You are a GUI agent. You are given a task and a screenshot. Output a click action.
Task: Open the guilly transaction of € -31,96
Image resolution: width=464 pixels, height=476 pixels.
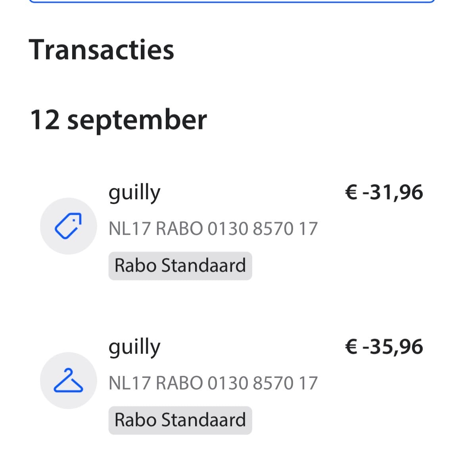coord(232,231)
